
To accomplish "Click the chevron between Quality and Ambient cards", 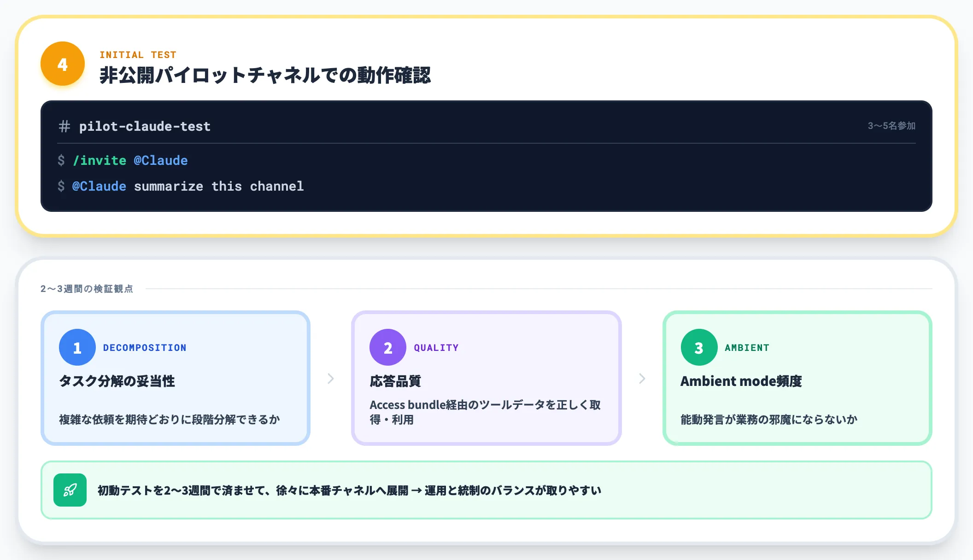I will coord(642,379).
